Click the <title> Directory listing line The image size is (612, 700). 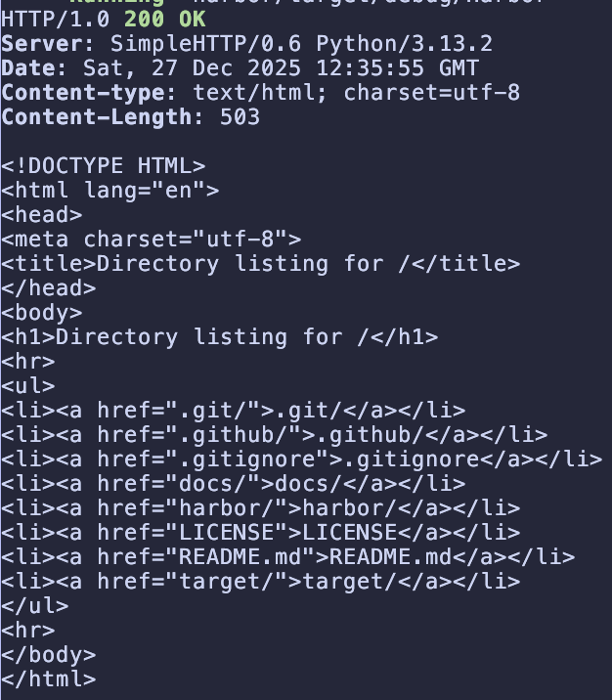(x=261, y=264)
